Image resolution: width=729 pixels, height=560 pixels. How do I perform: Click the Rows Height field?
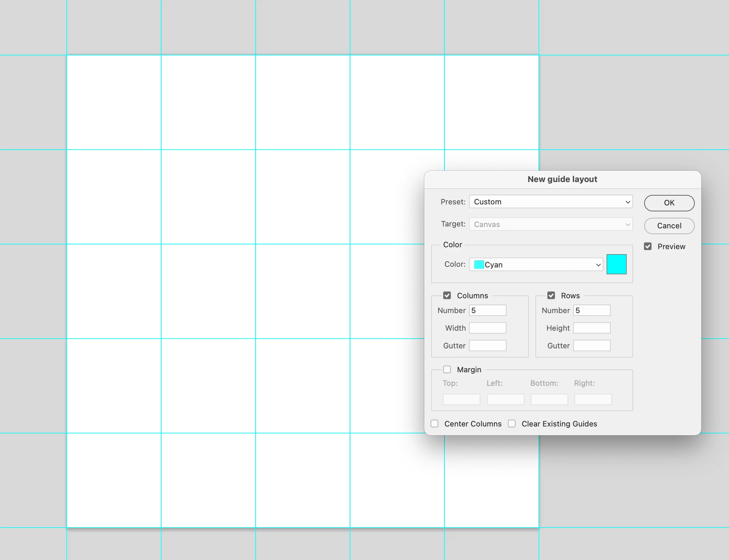point(592,328)
